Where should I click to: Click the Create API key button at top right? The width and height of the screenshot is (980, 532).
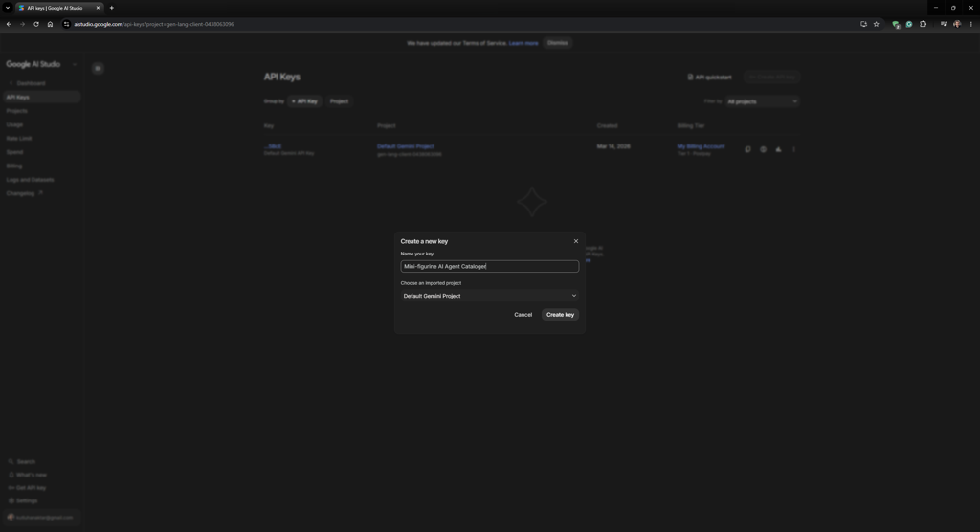[772, 77]
